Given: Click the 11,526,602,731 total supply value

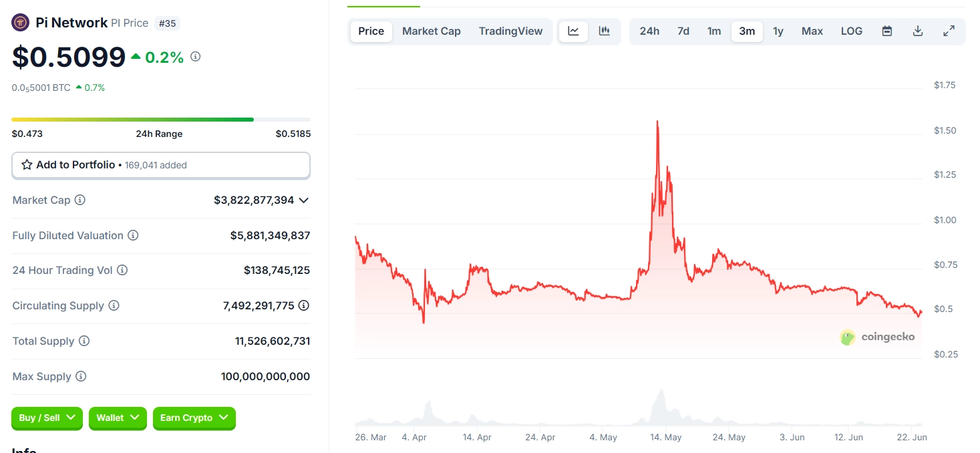Looking at the screenshot, I should point(273,341).
